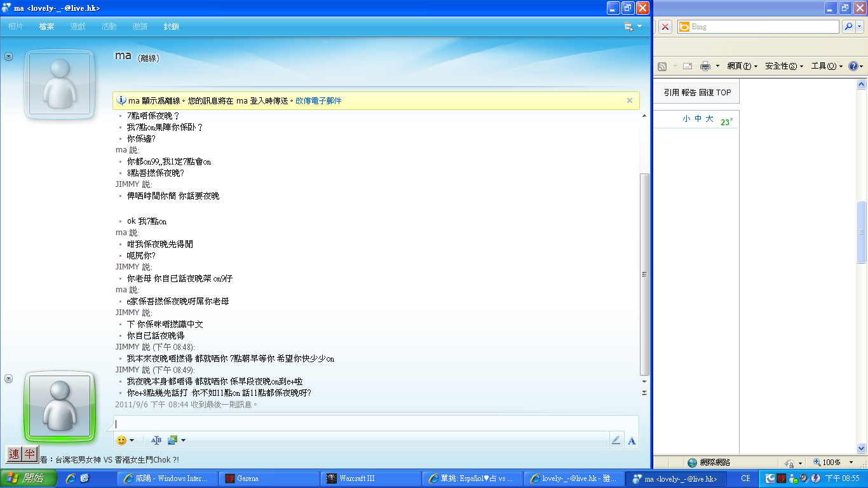Click the spell check AB icon
The width and height of the screenshot is (868, 488).
point(156,440)
